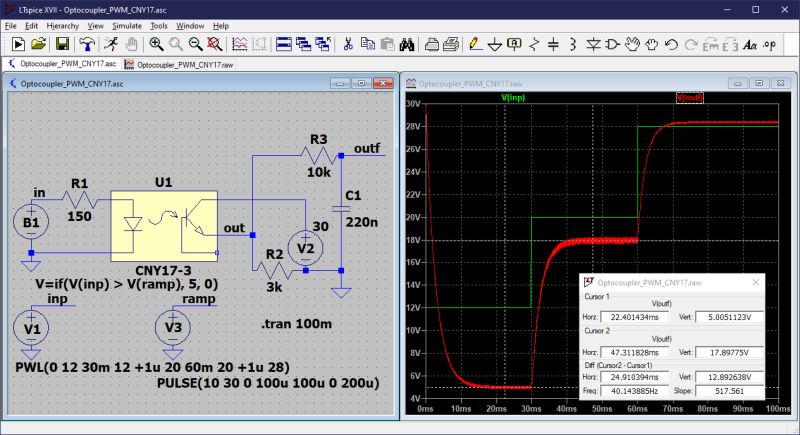Click Cursor 2 Horz field 47.311828ms

pyautogui.click(x=635, y=352)
